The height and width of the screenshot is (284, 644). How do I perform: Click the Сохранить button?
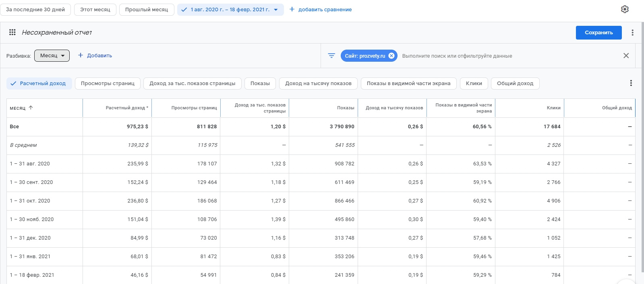tap(598, 33)
